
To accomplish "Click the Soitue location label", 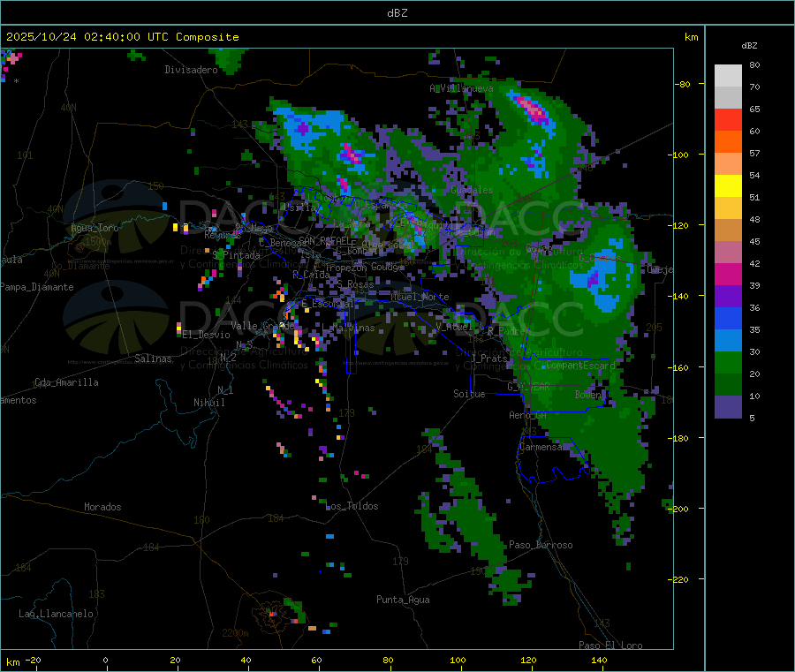I will click(x=469, y=394).
